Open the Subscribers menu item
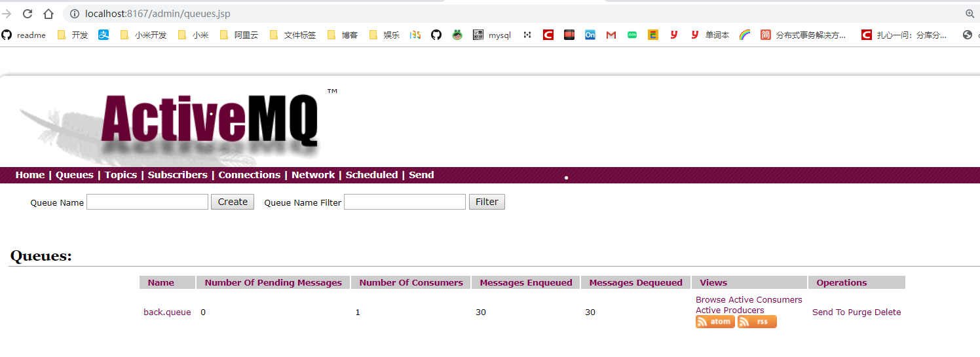Image resolution: width=980 pixels, height=357 pixels. [x=178, y=175]
